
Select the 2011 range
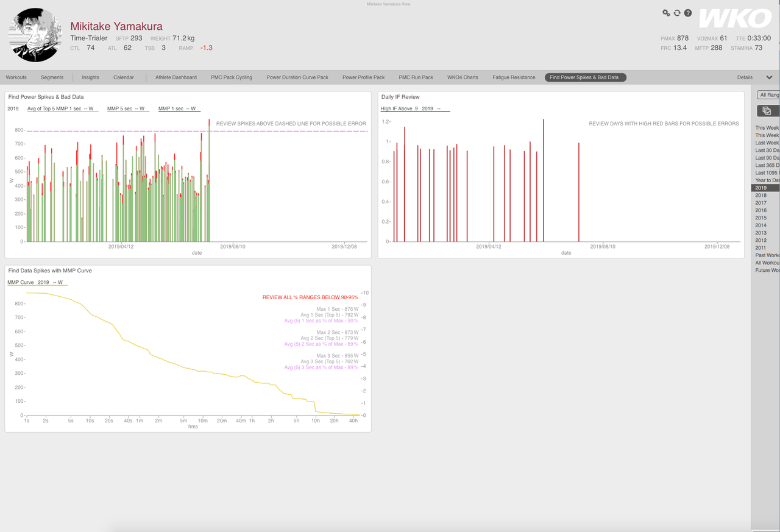click(x=761, y=248)
